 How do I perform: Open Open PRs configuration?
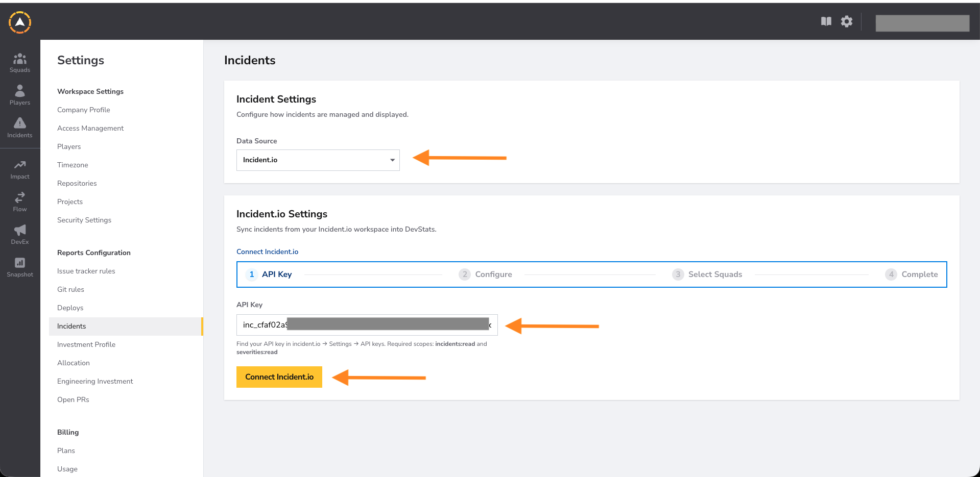[x=73, y=399]
